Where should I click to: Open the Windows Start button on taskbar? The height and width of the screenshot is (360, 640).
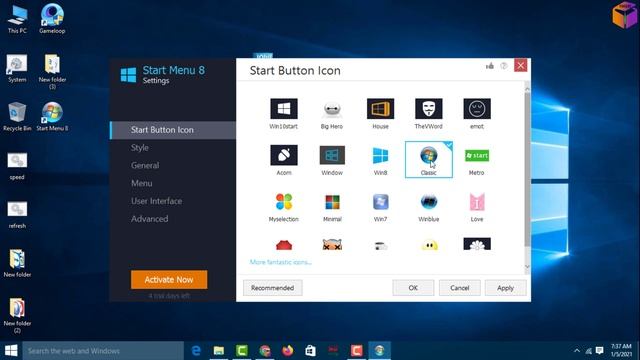(11, 351)
